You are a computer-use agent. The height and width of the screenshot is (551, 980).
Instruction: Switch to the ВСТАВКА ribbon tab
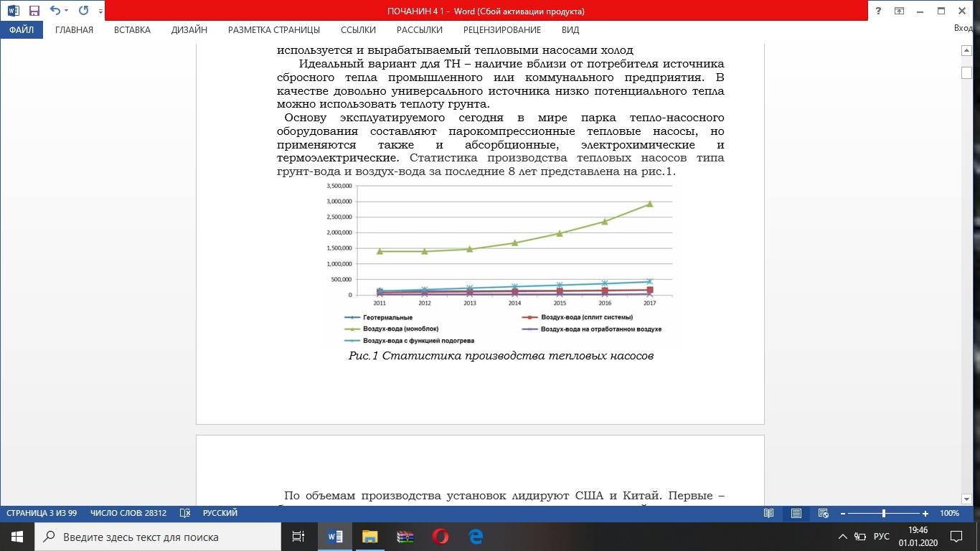click(x=132, y=30)
